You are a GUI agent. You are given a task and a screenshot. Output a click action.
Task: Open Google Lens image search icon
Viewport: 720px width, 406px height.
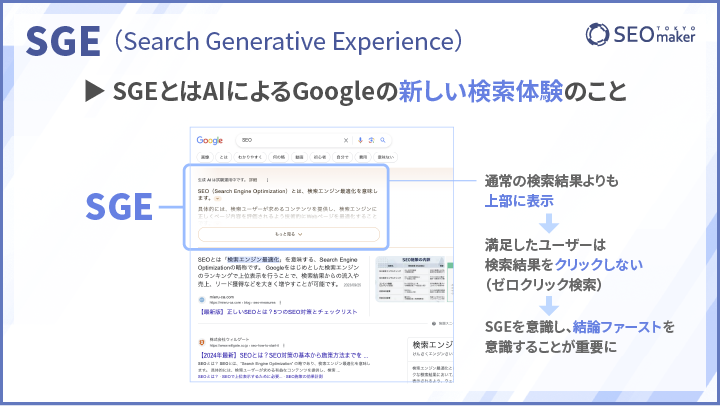click(371, 140)
